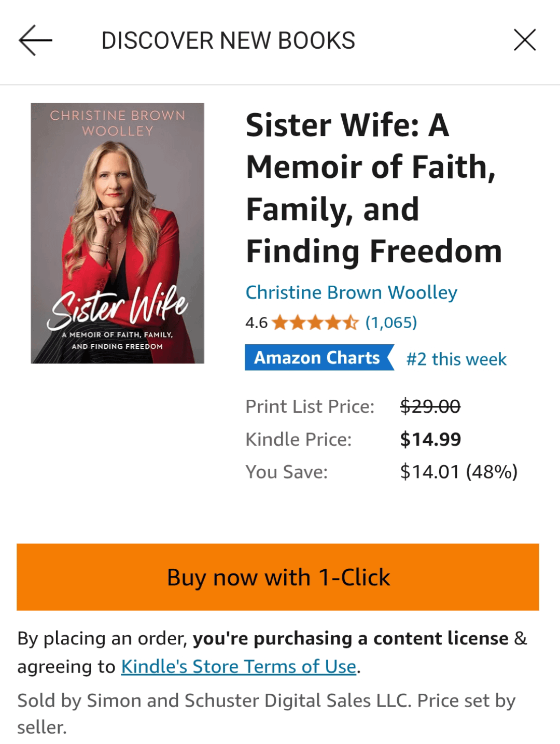560x744 pixels.
Task: Click the book title heading text
Action: 373,188
